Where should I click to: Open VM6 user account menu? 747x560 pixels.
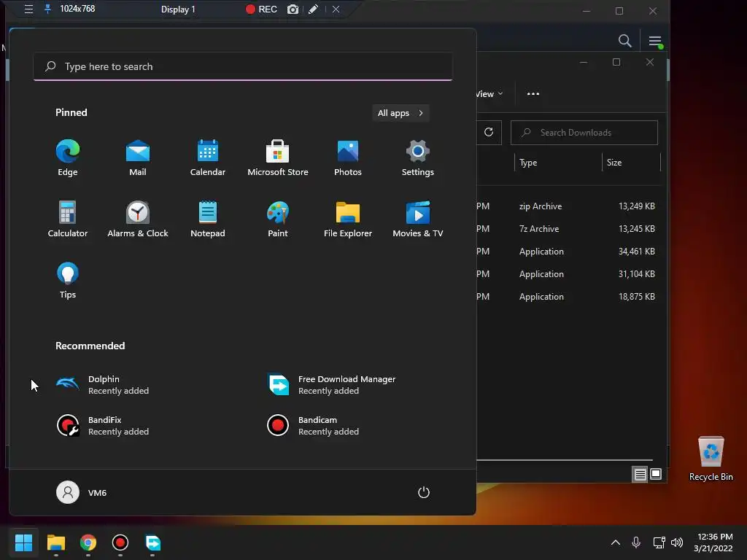pos(82,492)
